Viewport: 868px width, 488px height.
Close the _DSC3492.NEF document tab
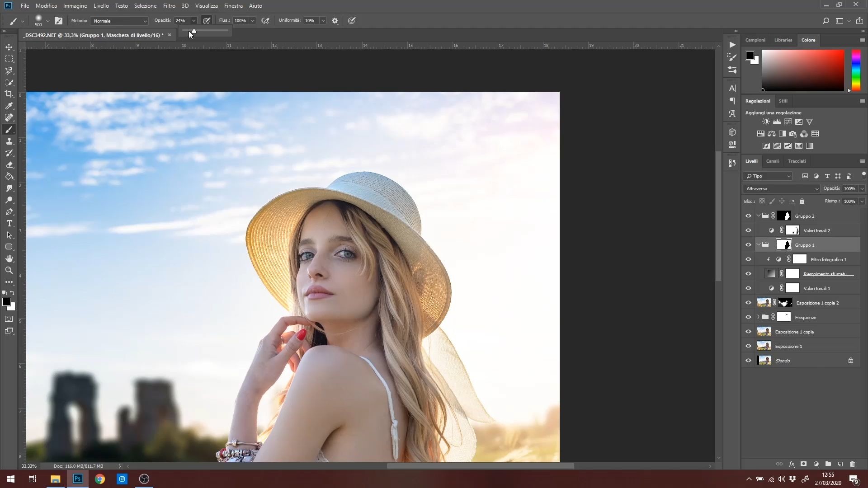pos(170,35)
